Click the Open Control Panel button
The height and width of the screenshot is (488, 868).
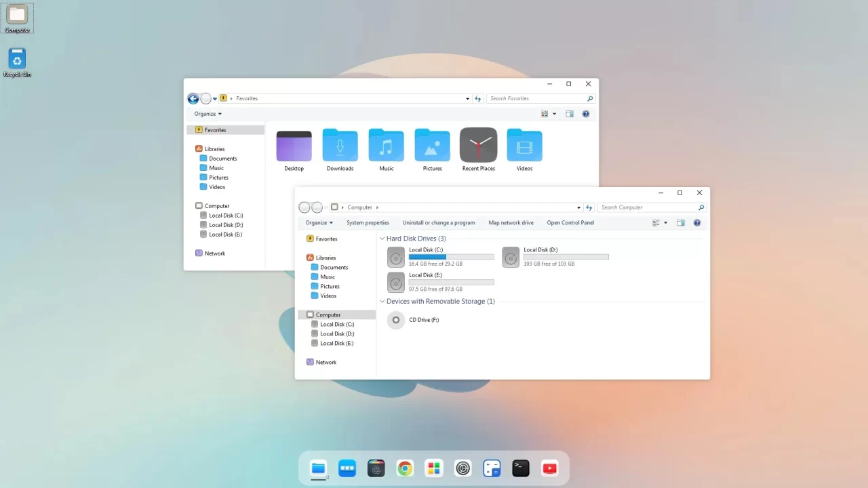tap(570, 223)
